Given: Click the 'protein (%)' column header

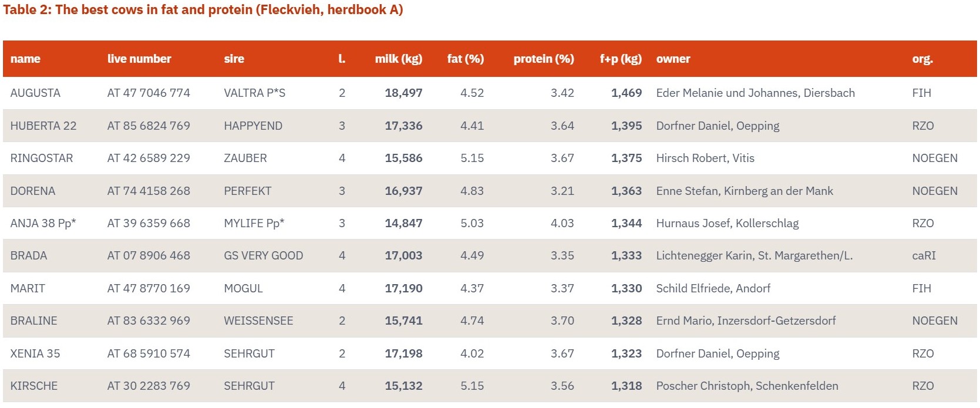Looking at the screenshot, I should tap(544, 59).
